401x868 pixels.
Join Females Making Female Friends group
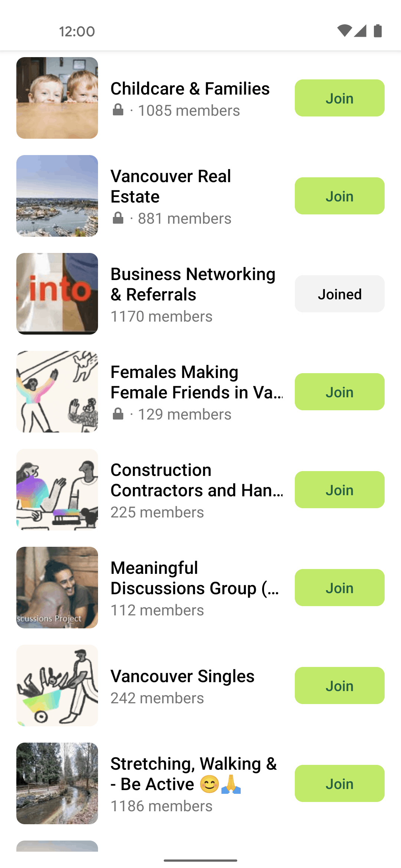[x=339, y=392]
